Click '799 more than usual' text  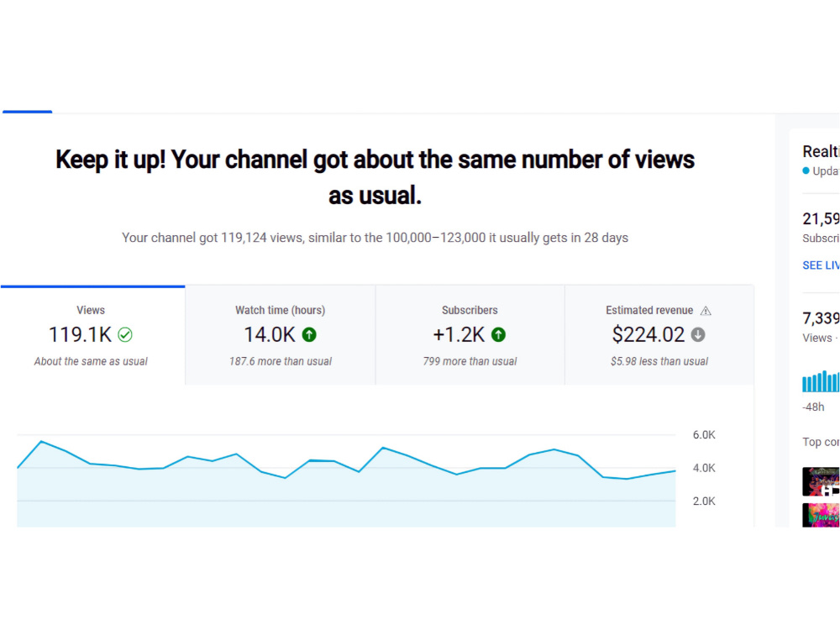(470, 361)
